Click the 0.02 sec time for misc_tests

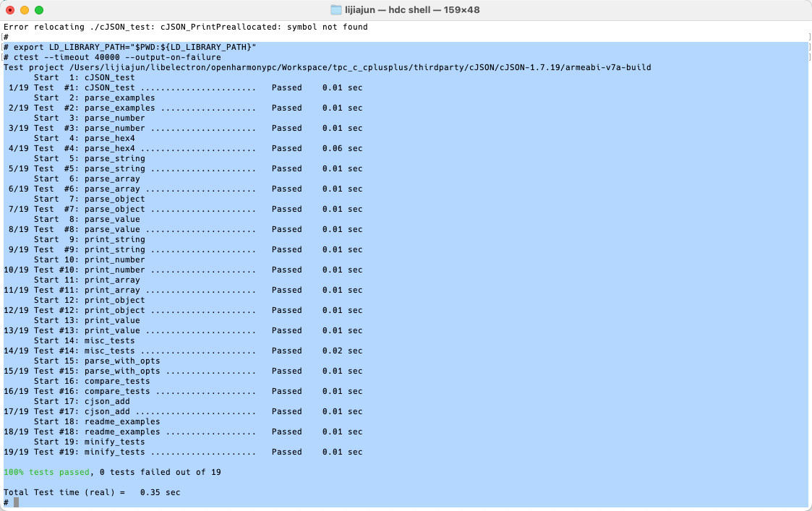tap(342, 351)
